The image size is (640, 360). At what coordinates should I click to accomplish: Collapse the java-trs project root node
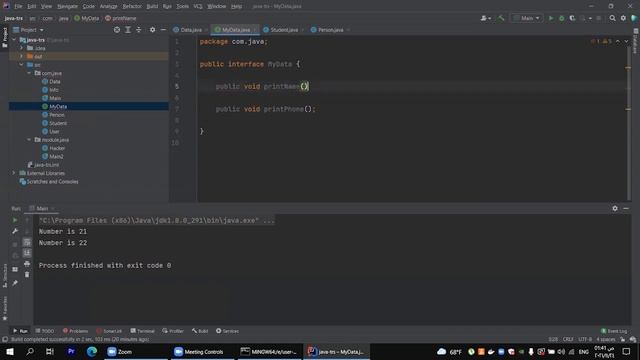tap(14, 40)
